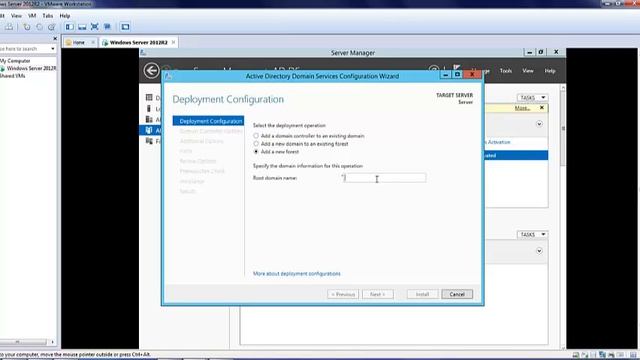
Task: Open the snapshot manager toolbar icon
Action: (51, 27)
